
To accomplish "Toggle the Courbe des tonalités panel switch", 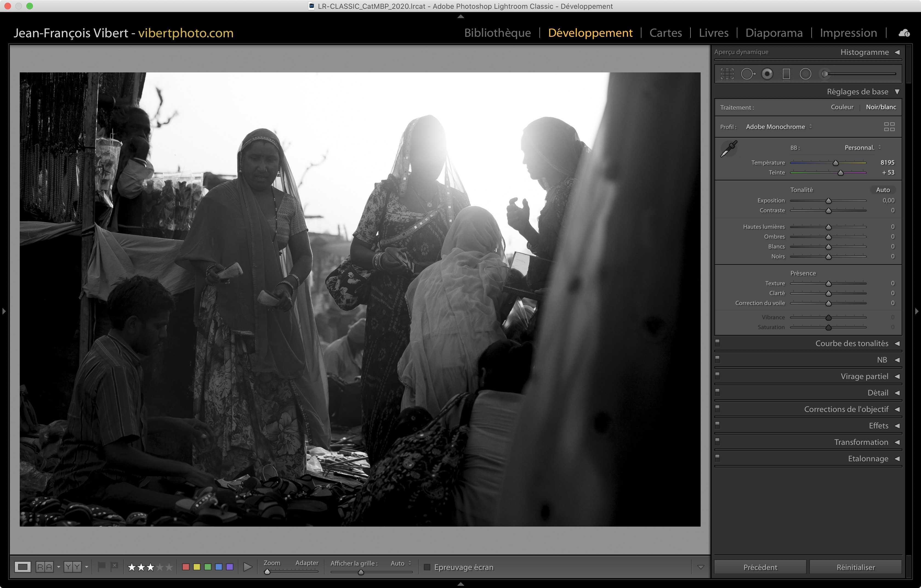I will click(x=718, y=342).
